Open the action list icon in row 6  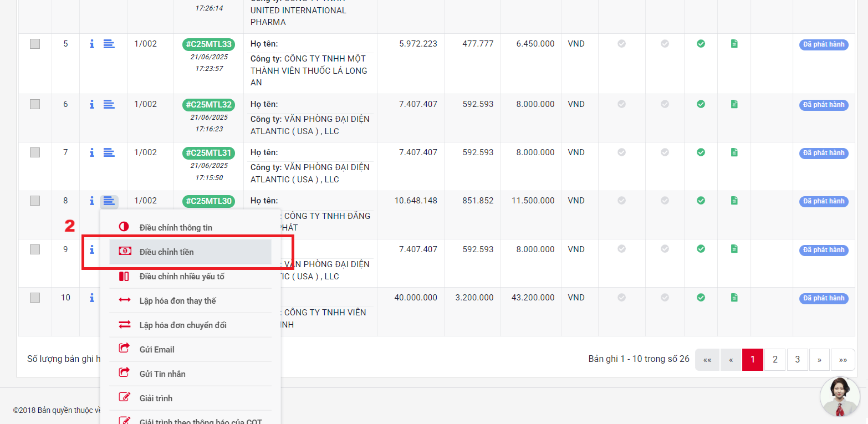click(109, 104)
